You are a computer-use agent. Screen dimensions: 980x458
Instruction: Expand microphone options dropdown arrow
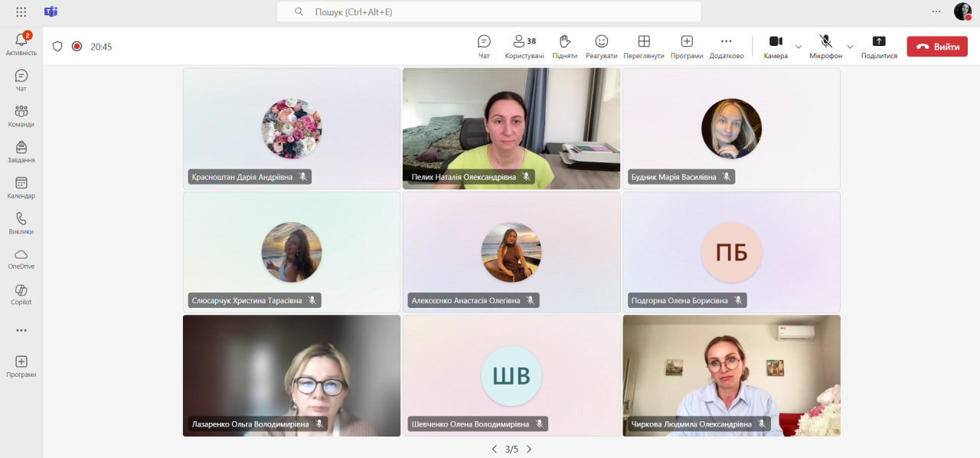click(850, 46)
